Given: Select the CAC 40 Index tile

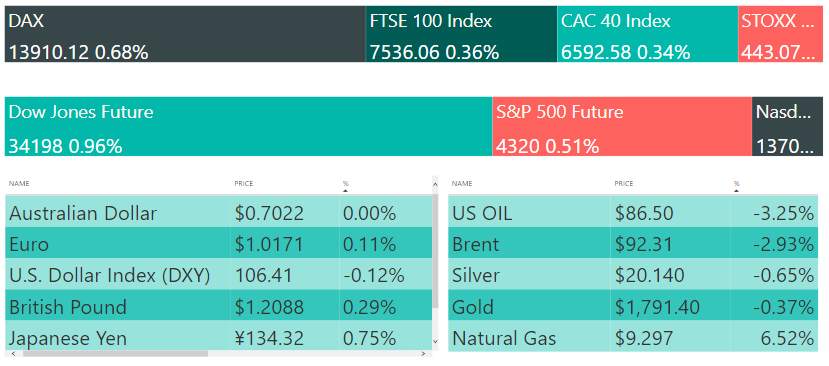Looking at the screenshot, I should (x=648, y=34).
